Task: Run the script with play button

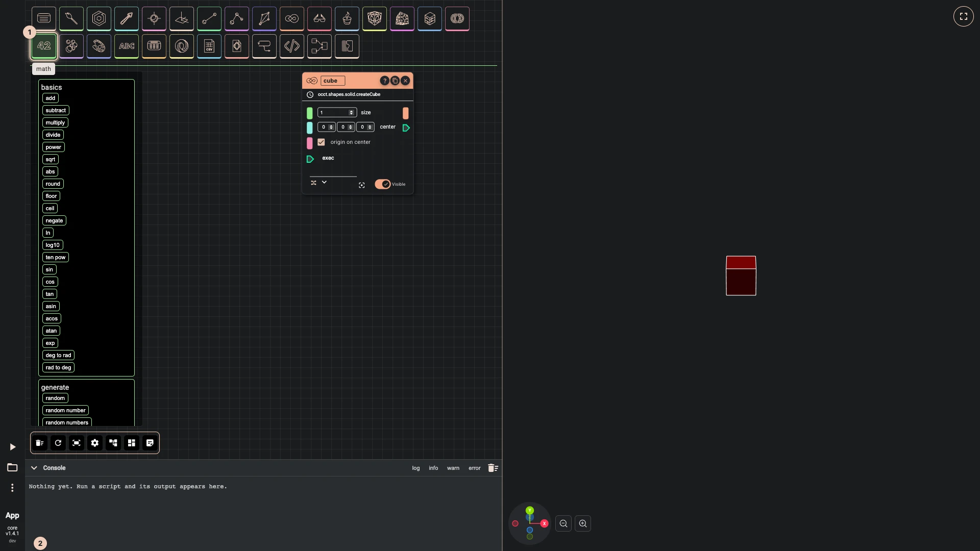Action: click(x=12, y=447)
